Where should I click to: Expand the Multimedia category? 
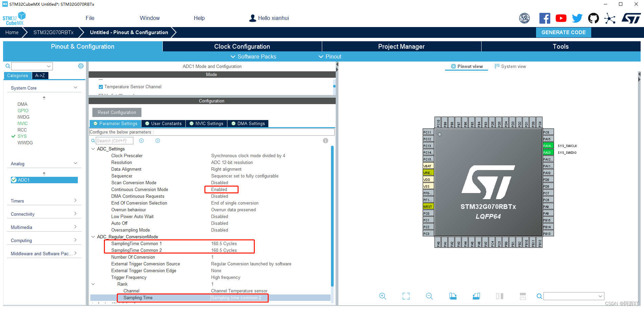point(75,227)
